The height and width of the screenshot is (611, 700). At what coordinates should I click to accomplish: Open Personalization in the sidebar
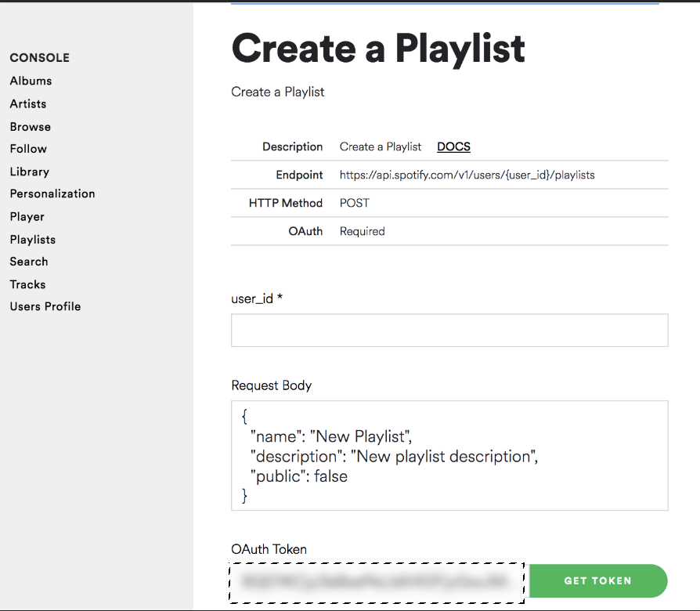52,193
